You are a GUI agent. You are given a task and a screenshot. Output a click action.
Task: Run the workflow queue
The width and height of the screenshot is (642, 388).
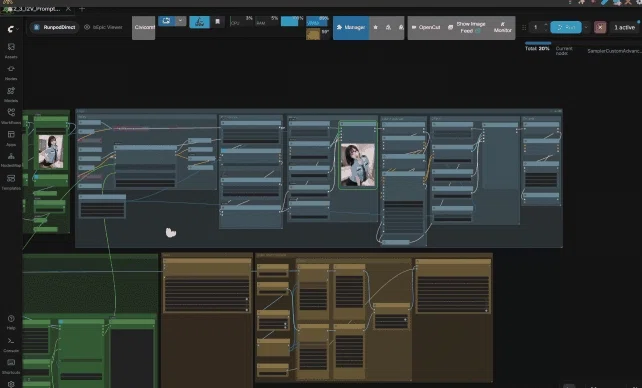(566, 27)
